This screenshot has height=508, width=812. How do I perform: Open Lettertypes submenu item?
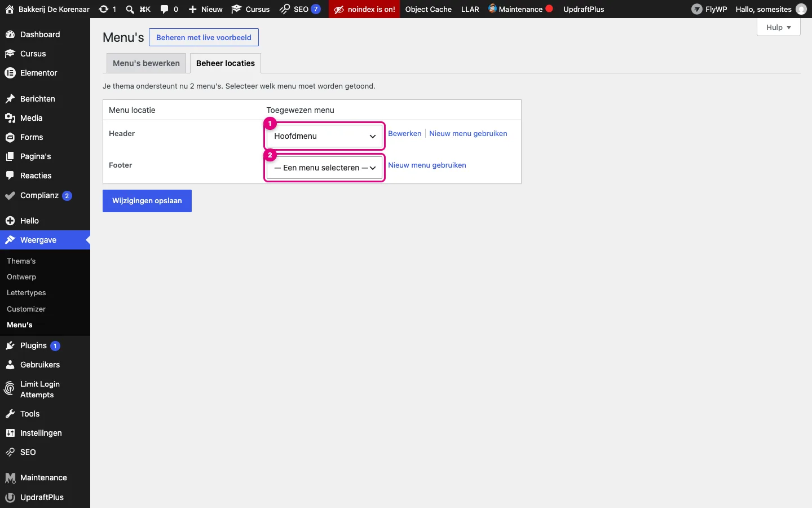[x=27, y=292]
